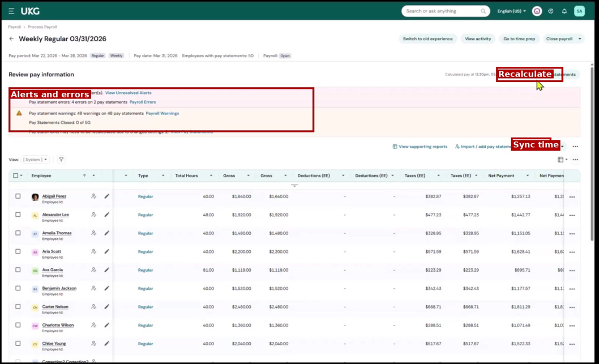Open the Type column dropdown arrow
599x364 pixels.
pos(163,175)
